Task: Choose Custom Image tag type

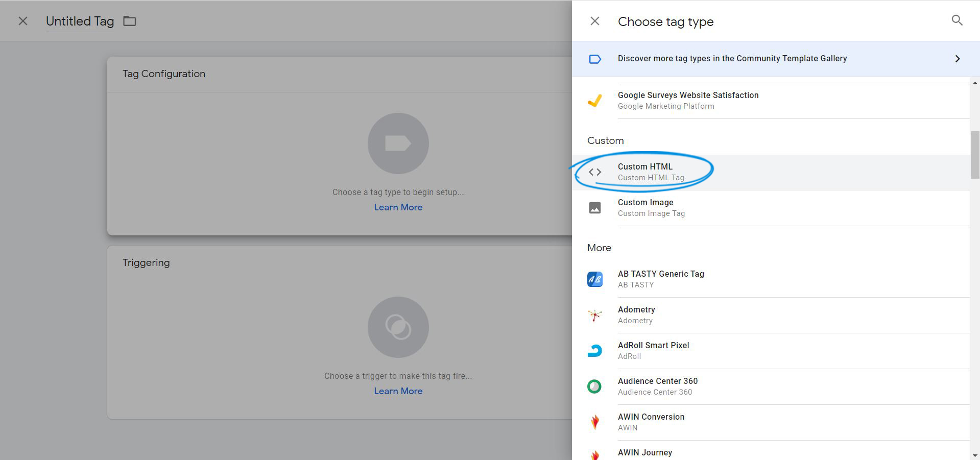Action: click(771, 208)
